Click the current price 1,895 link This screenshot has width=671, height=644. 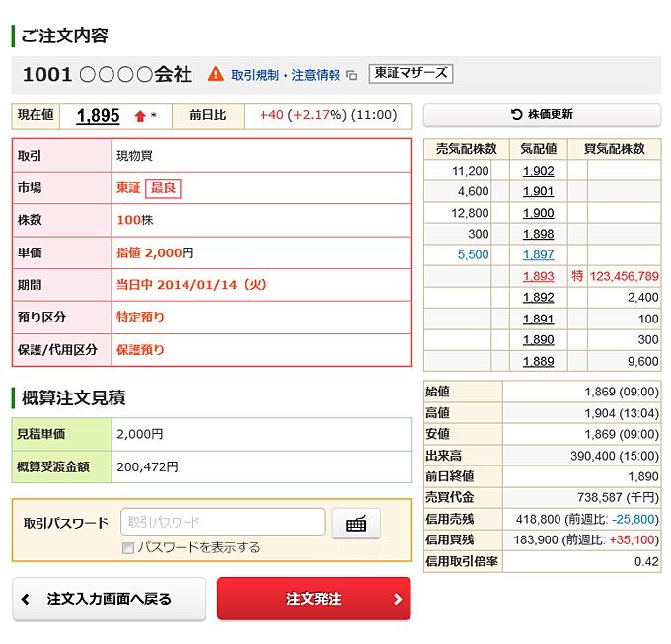(98, 115)
